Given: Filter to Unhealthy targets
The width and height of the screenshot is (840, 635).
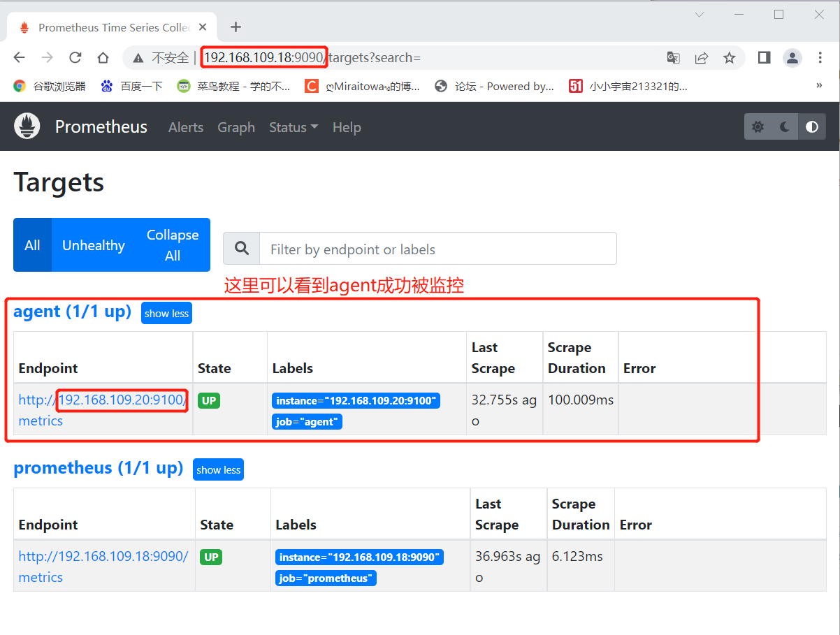Looking at the screenshot, I should pos(94,245).
